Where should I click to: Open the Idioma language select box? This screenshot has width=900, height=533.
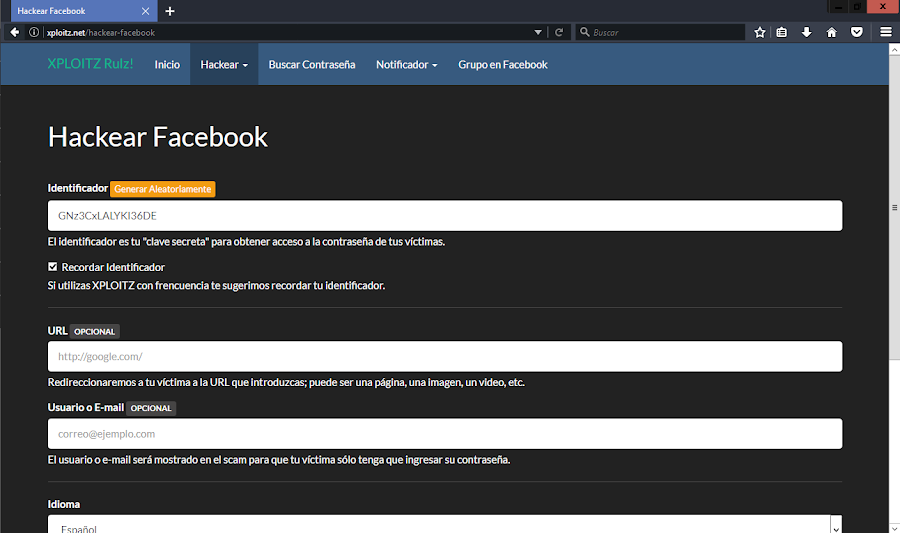point(445,525)
